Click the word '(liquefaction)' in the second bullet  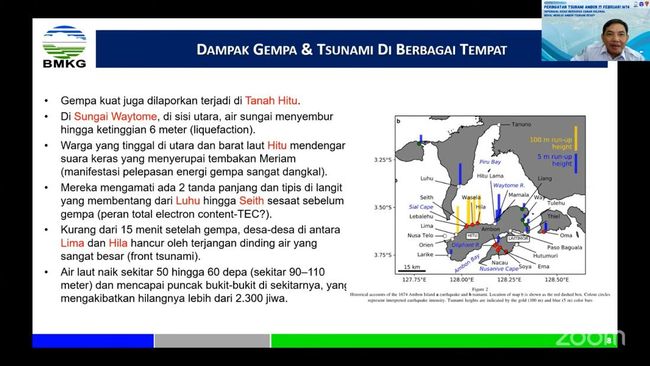(222, 130)
